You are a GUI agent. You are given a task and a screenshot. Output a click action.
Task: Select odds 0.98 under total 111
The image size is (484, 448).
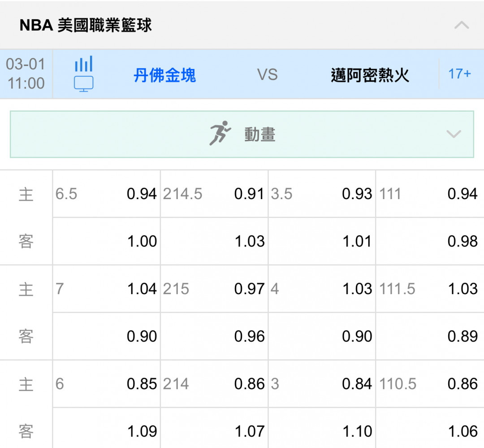(430, 241)
